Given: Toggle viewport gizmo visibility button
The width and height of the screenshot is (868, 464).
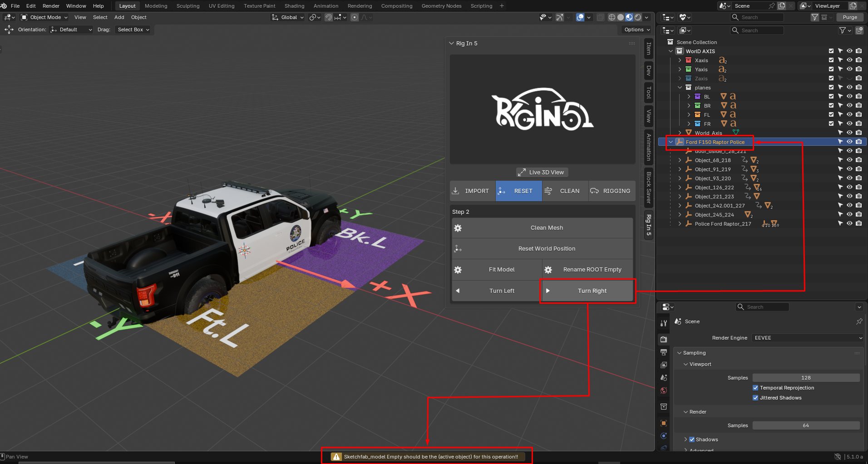Looking at the screenshot, I should [560, 17].
